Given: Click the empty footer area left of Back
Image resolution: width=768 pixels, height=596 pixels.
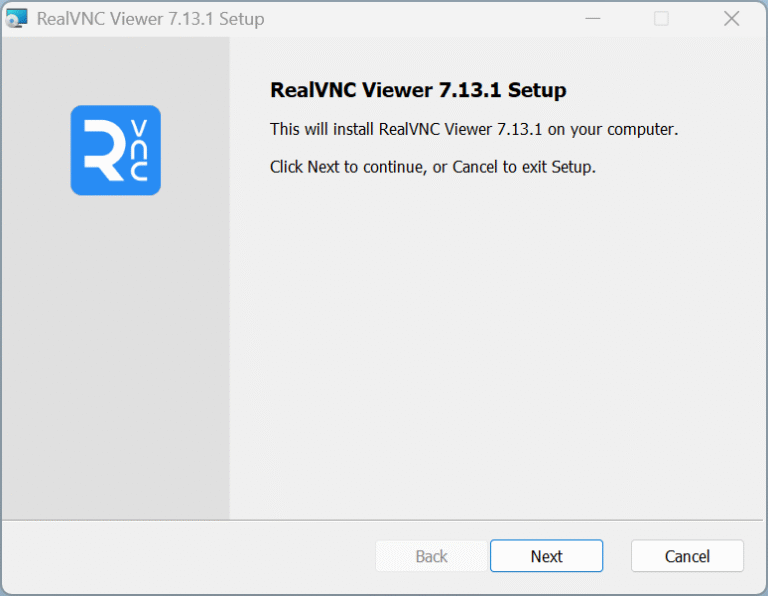Looking at the screenshot, I should [190, 556].
